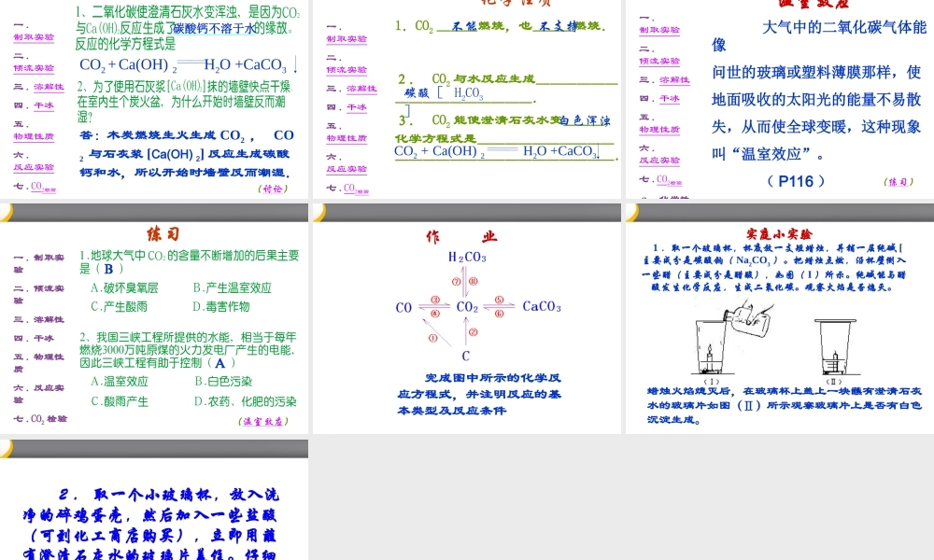
Task: Click answer option 'C.产生酸雨'
Action: [120, 306]
